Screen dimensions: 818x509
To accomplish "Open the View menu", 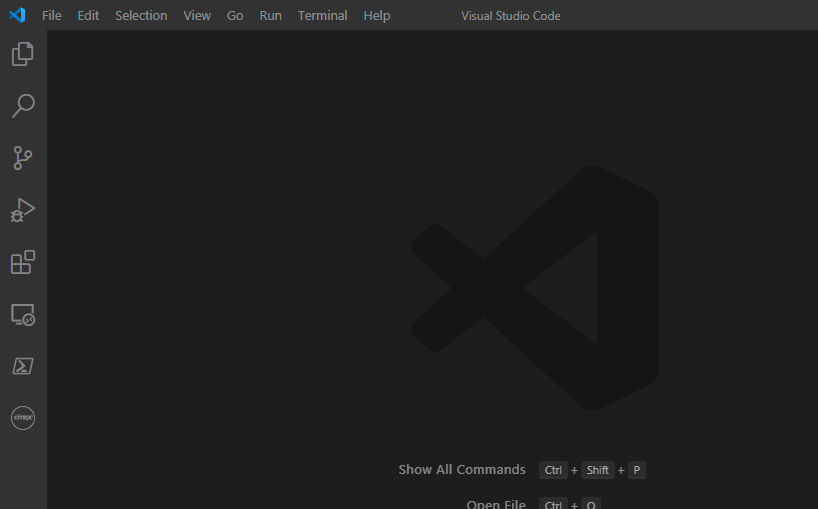I will [x=197, y=16].
